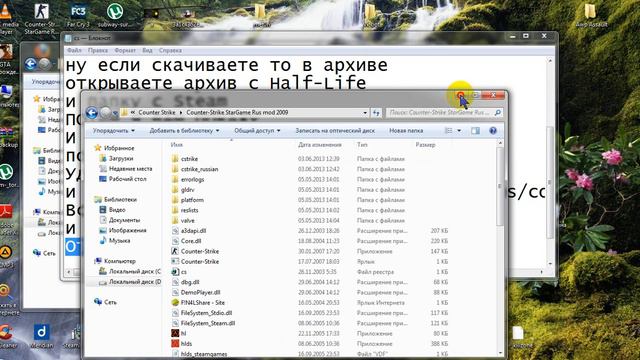640x360 pixels.
Task: Open the Документы library
Action: point(120,220)
